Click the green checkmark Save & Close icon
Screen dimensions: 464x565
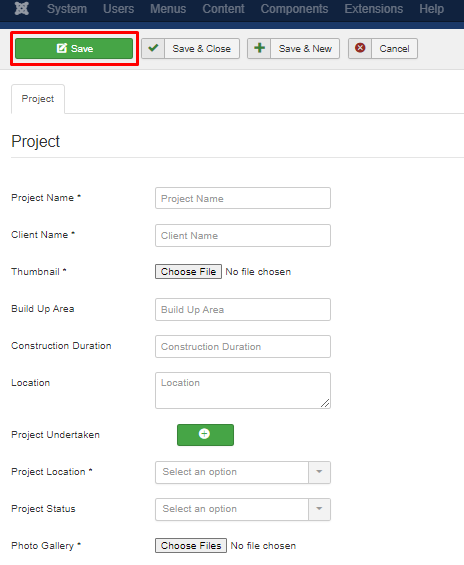tap(153, 48)
